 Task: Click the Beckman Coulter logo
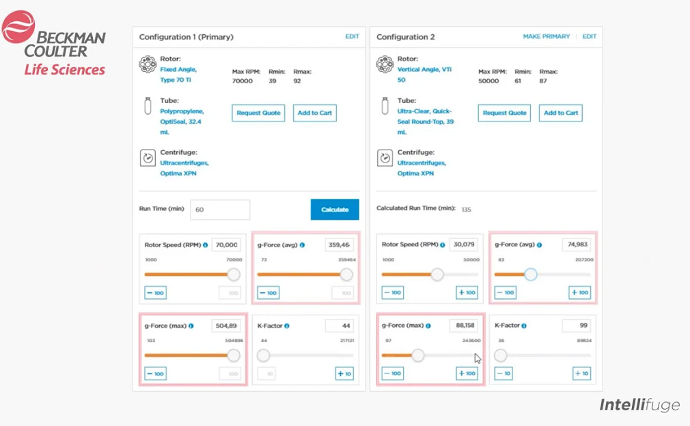(54, 43)
